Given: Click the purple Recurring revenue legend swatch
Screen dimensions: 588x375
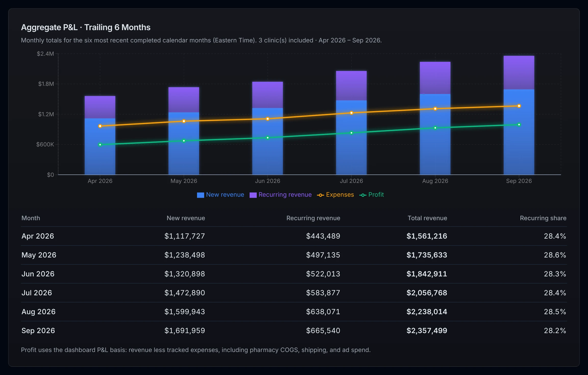Looking at the screenshot, I should pos(253,195).
